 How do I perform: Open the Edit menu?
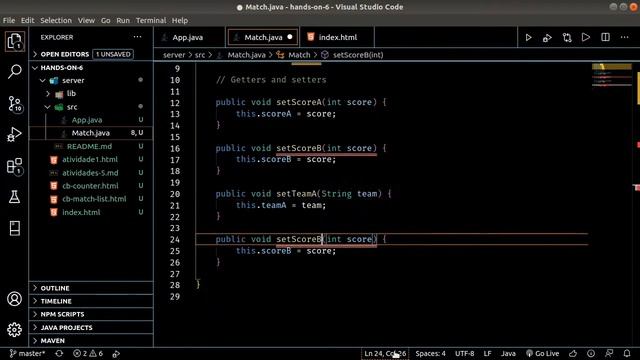coord(27,20)
